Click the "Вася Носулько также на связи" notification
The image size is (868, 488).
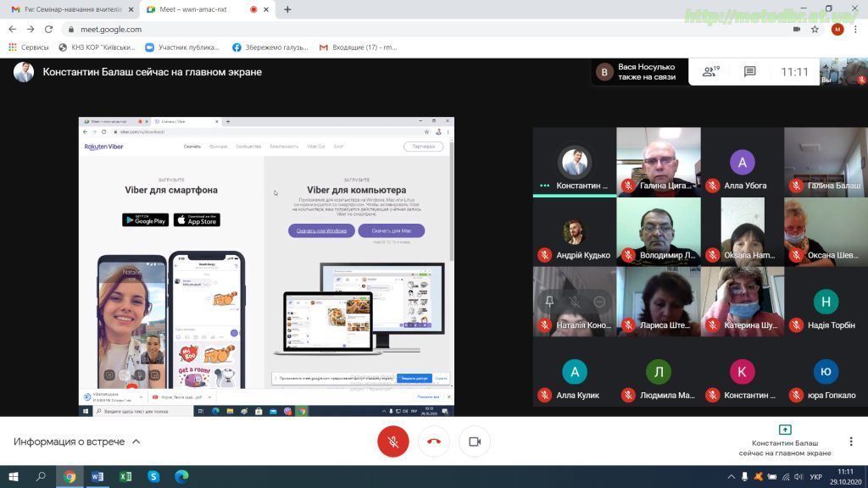click(639, 72)
